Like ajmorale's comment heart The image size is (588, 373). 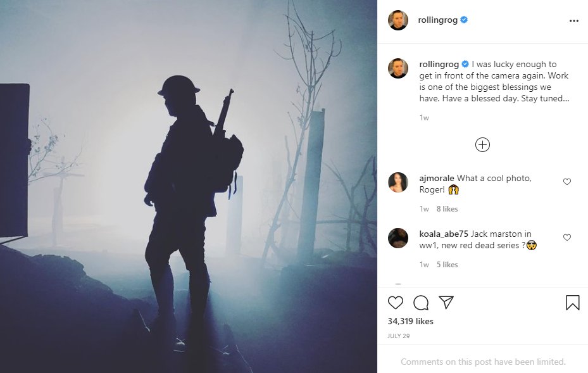coord(567,182)
